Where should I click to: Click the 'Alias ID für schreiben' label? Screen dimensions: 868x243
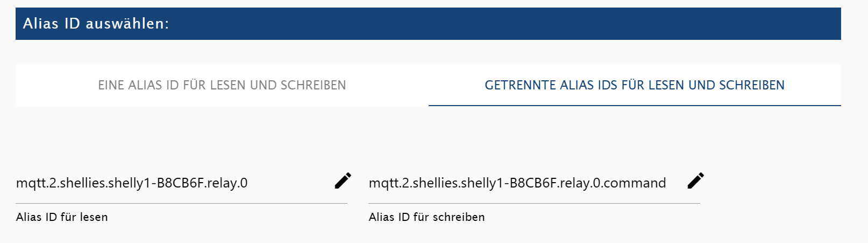click(x=426, y=217)
